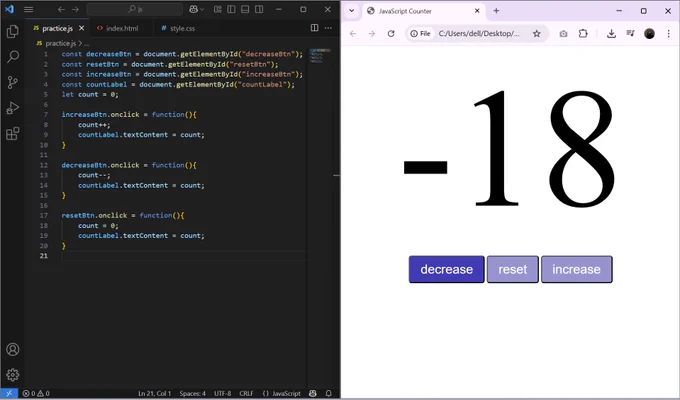View site information via the File chip
The height and width of the screenshot is (400, 680).
pyautogui.click(x=421, y=33)
